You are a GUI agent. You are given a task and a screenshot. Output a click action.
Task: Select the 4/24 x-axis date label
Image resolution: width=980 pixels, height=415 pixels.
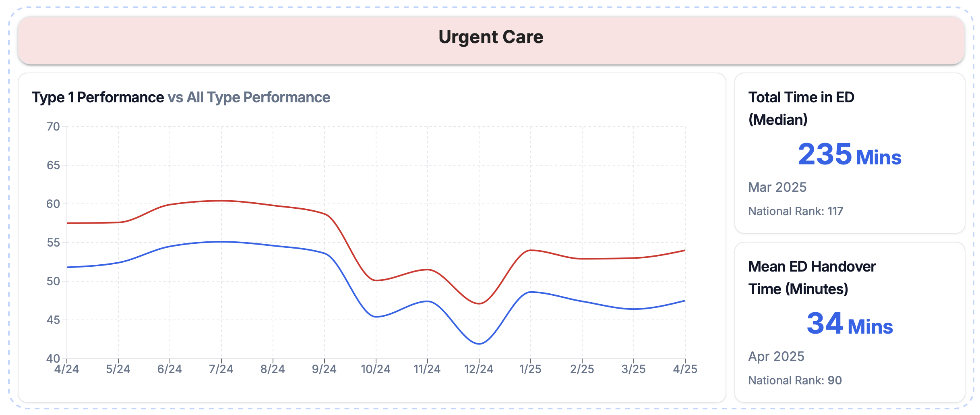coord(67,369)
